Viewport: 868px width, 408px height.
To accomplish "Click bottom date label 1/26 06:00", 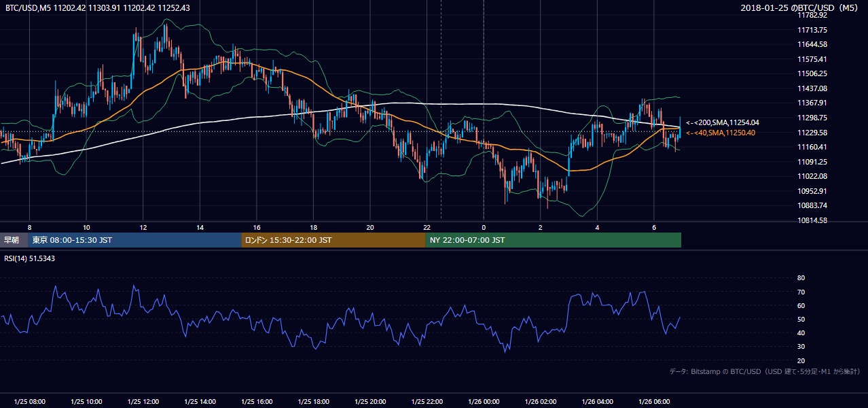I will pyautogui.click(x=654, y=402).
